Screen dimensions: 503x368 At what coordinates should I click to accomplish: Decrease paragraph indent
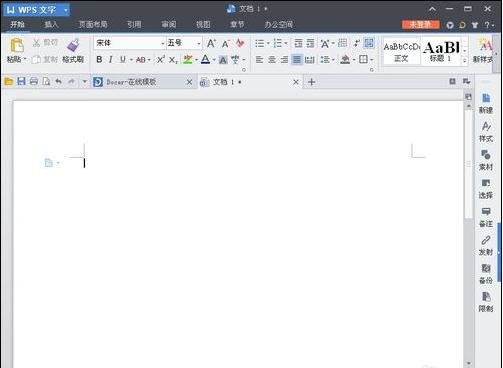tap(298, 43)
